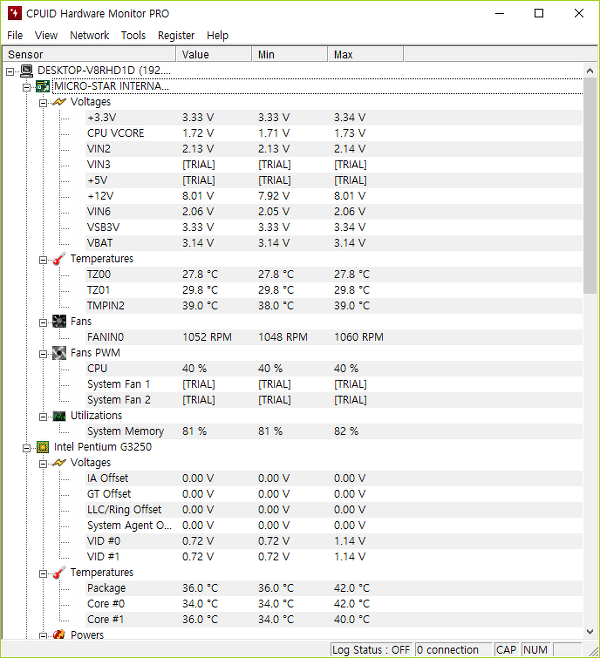This screenshot has width=600, height=658.
Task: Click the Fans section fan icon
Action: click(59, 321)
